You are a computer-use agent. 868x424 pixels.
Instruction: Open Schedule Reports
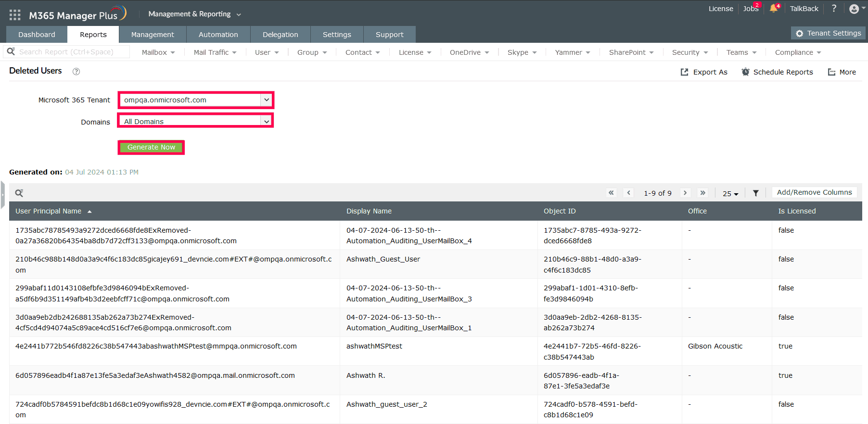tap(777, 72)
